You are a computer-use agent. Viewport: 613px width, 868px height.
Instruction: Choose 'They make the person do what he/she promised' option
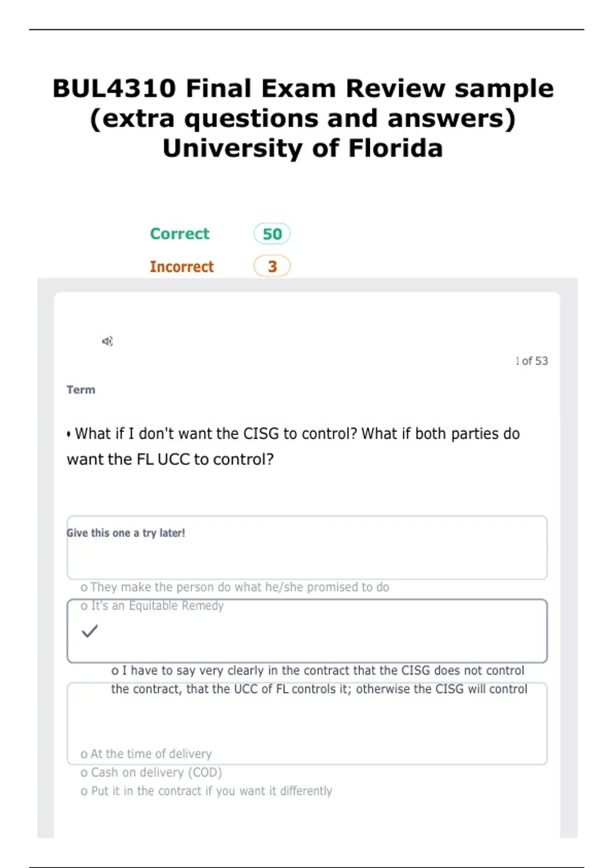[235, 587]
